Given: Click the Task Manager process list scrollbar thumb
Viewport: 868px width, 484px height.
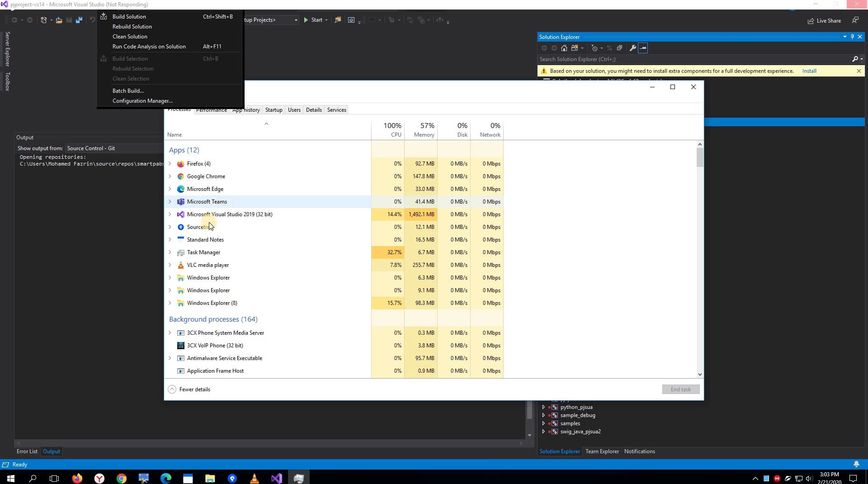Looking at the screenshot, I should 700,158.
